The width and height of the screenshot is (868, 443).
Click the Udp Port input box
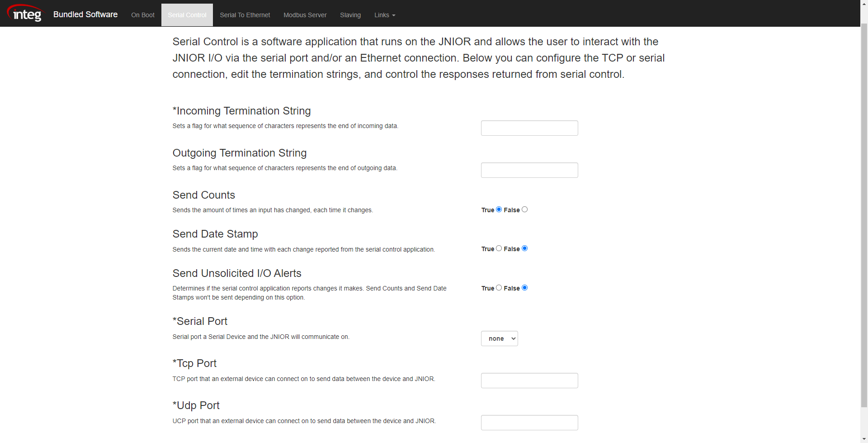pyautogui.click(x=529, y=422)
